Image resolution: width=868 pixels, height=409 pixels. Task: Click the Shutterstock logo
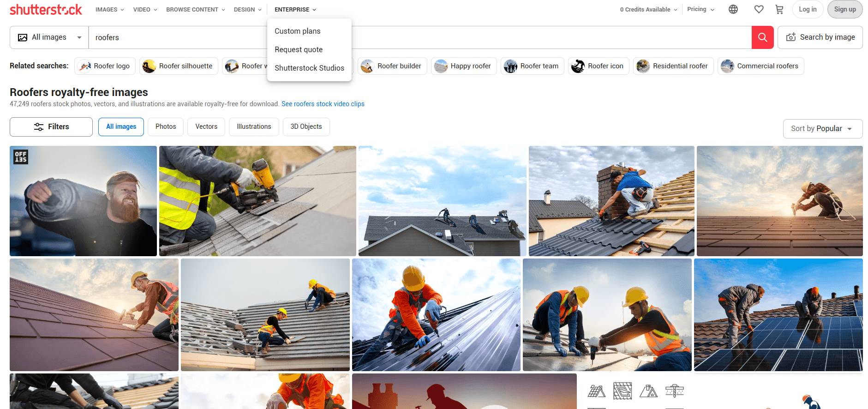[x=46, y=10]
